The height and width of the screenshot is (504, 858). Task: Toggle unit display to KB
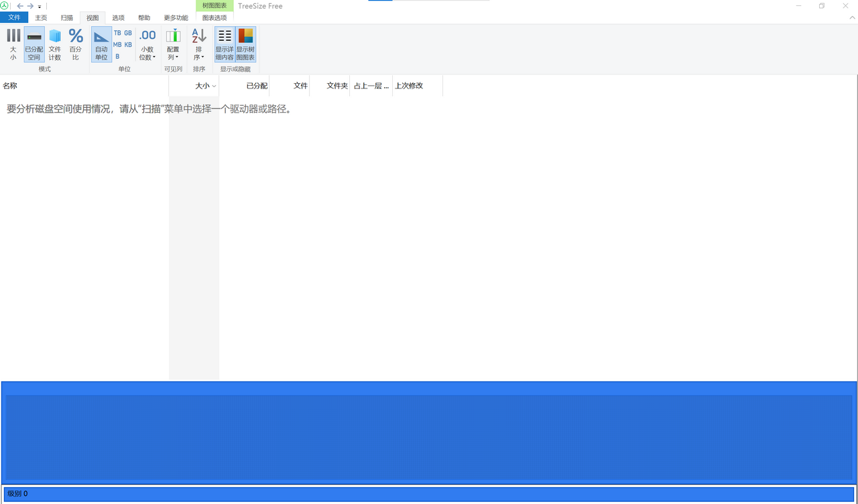[127, 44]
